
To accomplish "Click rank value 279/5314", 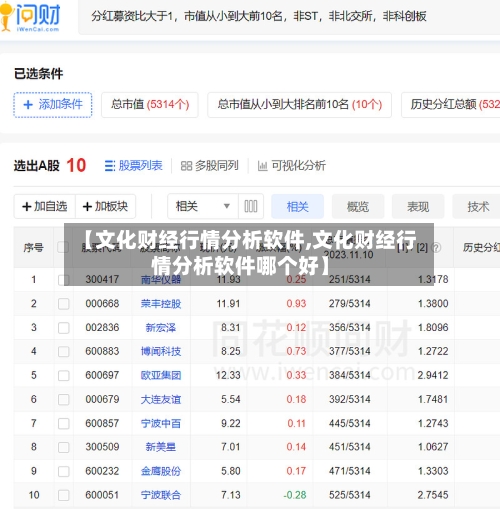I will [350, 304].
